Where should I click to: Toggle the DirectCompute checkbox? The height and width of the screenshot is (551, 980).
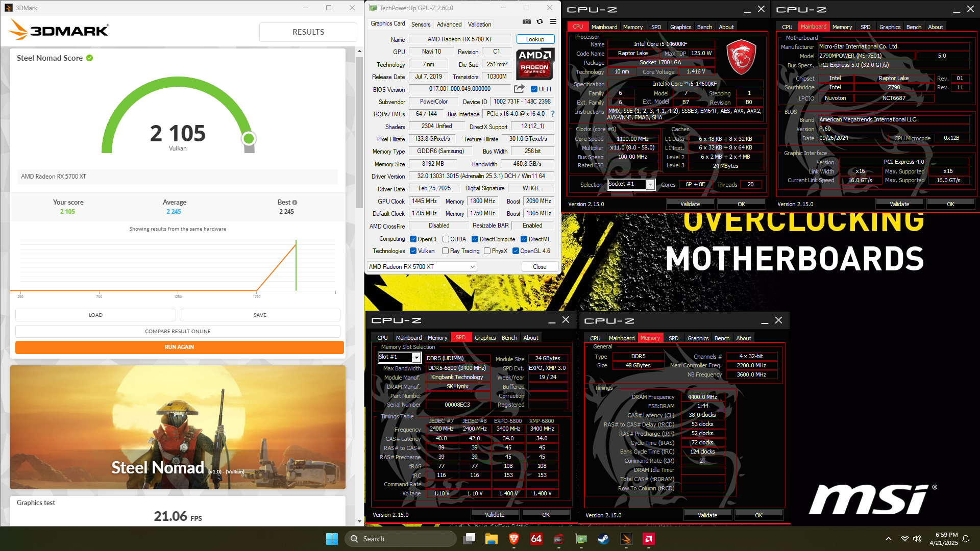coord(475,239)
